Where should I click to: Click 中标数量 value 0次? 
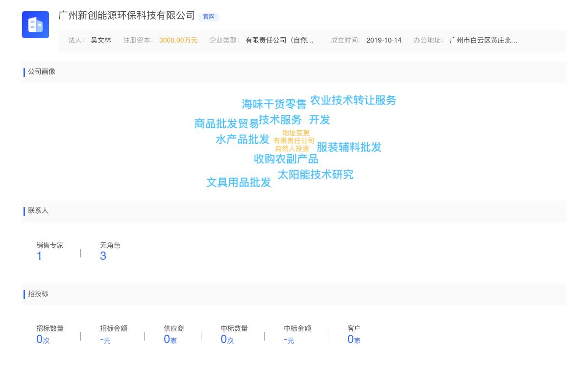click(227, 339)
